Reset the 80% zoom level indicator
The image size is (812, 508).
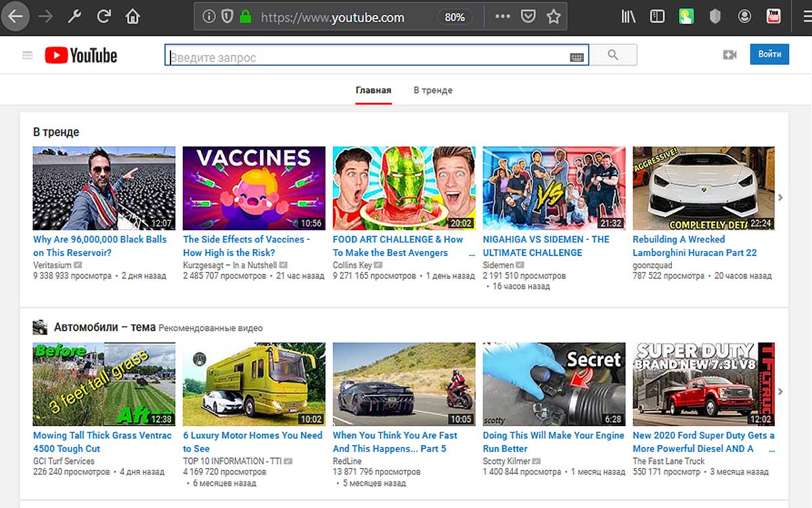455,17
